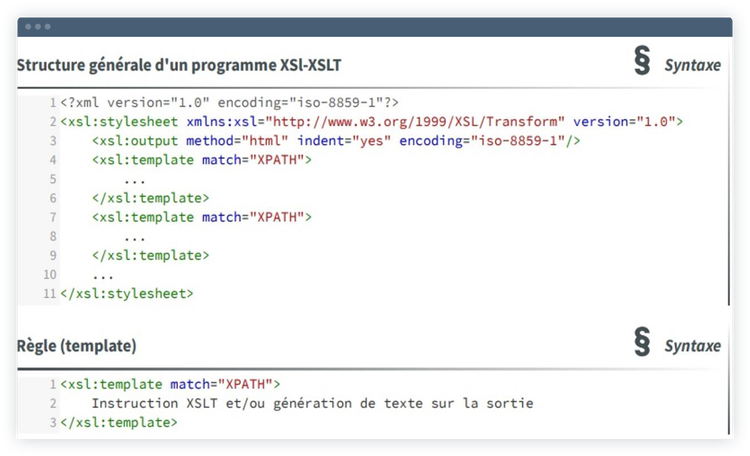Select the xmlns:xsl attribute name
Screen dimensions: 750x456
pos(221,122)
